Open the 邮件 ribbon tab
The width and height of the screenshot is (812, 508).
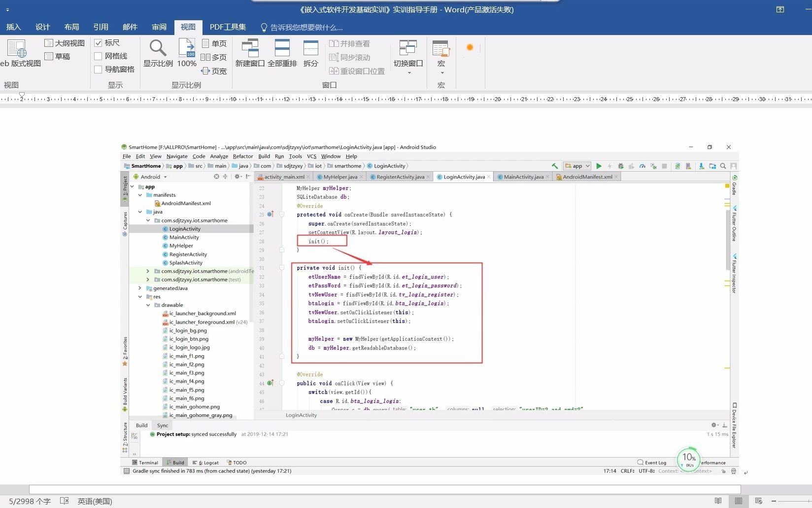pos(130,27)
